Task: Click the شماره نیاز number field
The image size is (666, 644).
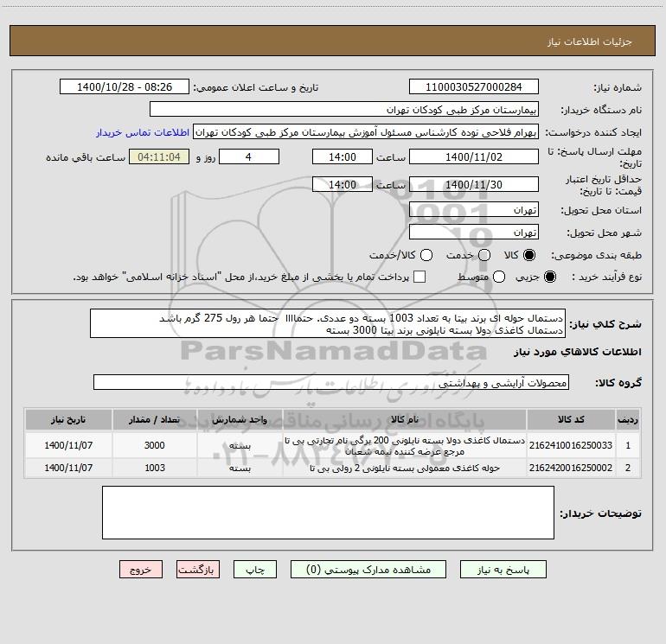Action: point(473,87)
